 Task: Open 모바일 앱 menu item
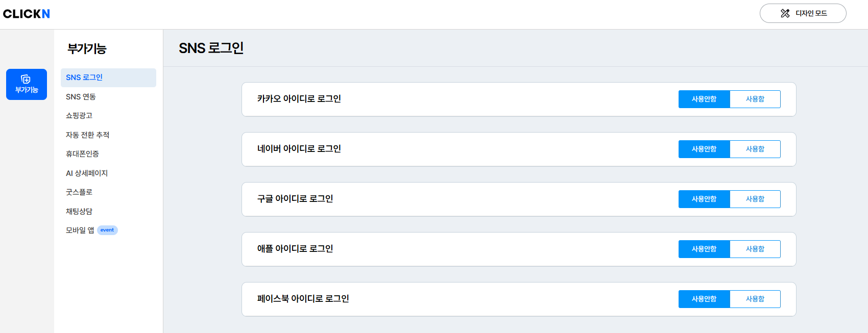[80, 230]
